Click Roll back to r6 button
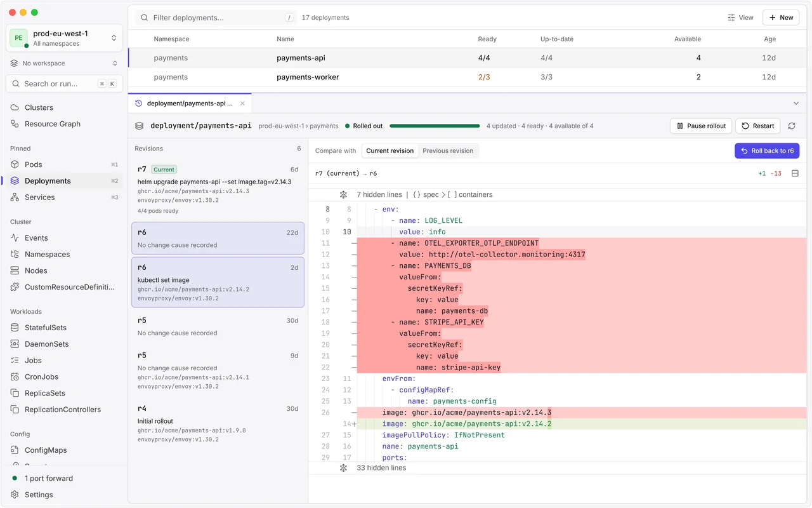The width and height of the screenshot is (812, 508). pos(767,151)
